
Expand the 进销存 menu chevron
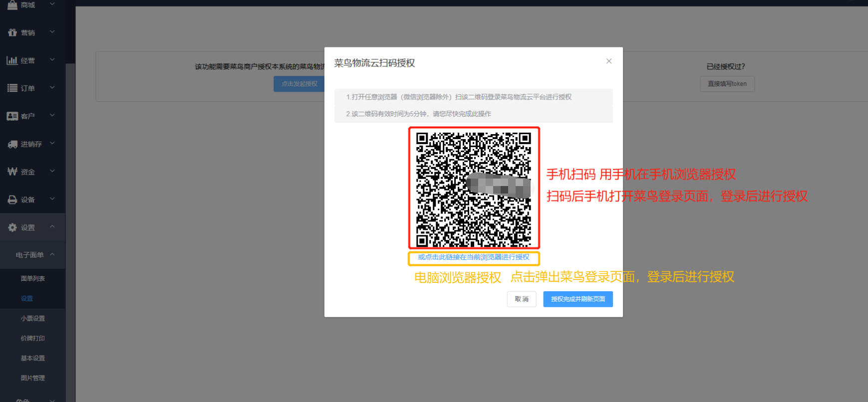(52, 144)
